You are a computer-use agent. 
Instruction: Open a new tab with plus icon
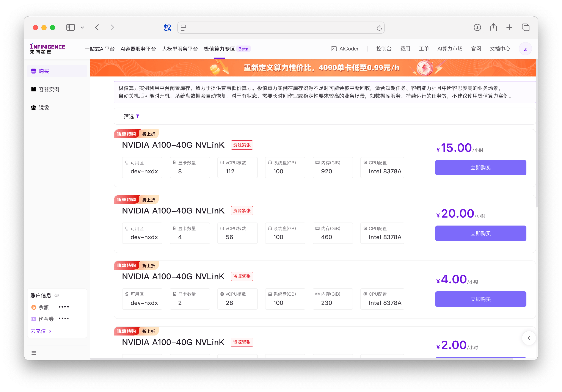509,27
